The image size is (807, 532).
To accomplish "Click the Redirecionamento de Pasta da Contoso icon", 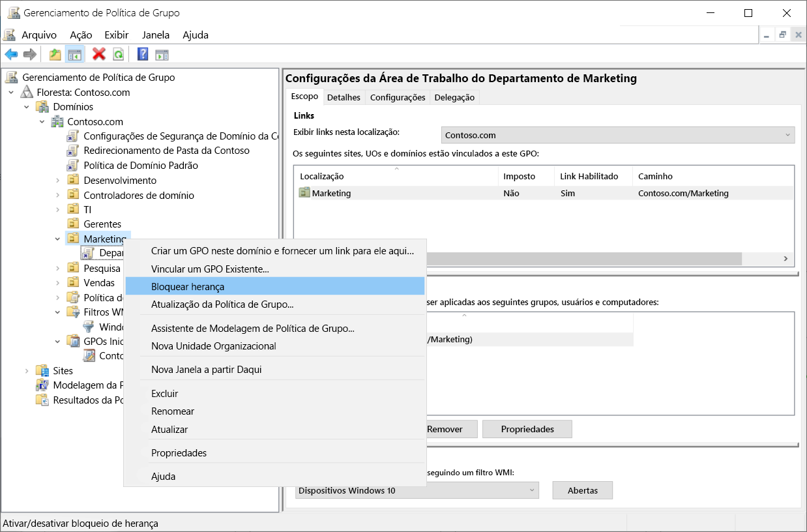I will pyautogui.click(x=72, y=151).
